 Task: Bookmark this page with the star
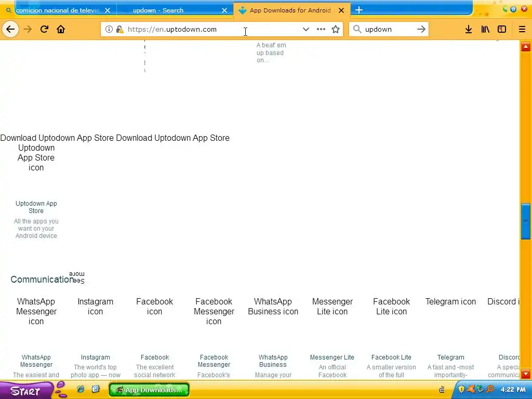coord(336,29)
